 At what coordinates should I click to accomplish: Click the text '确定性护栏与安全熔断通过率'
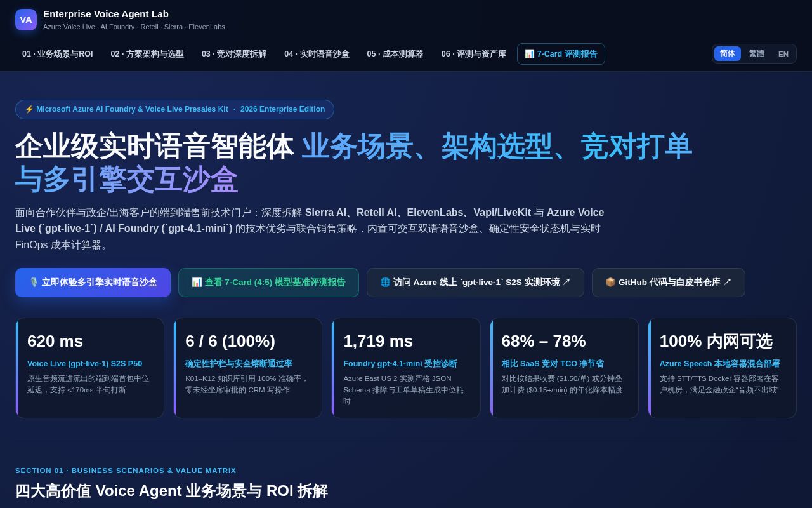point(239,364)
